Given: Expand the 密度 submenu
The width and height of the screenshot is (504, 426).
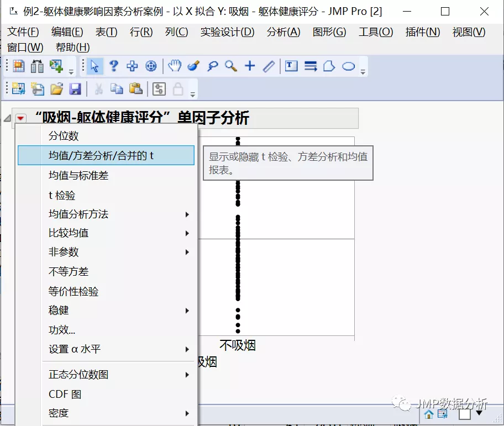Looking at the screenshot, I should (107, 413).
